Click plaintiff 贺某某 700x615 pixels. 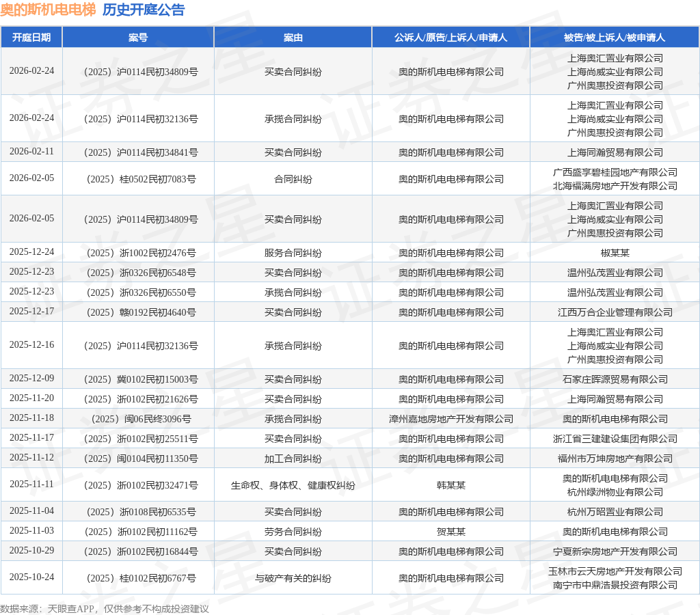click(451, 532)
